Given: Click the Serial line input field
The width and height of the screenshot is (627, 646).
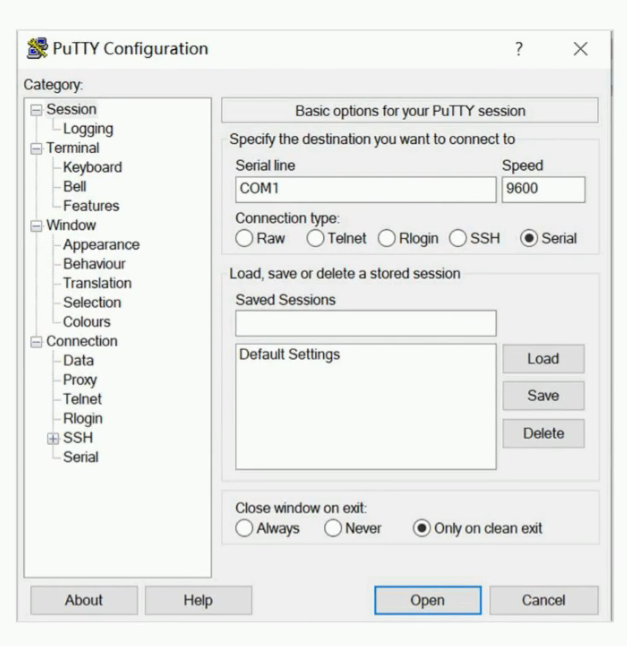Looking at the screenshot, I should 366,190.
